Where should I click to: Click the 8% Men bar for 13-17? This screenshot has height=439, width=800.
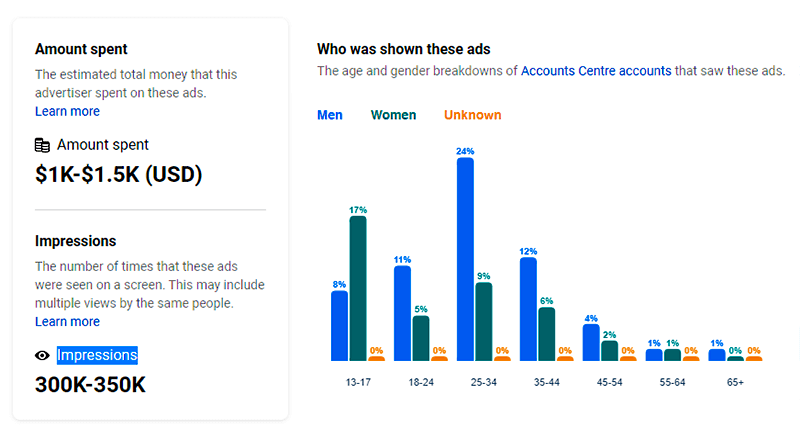tap(339, 325)
